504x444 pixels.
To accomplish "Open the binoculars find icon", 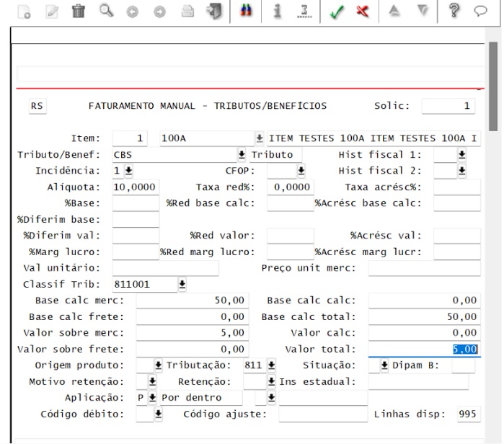I will 246,11.
